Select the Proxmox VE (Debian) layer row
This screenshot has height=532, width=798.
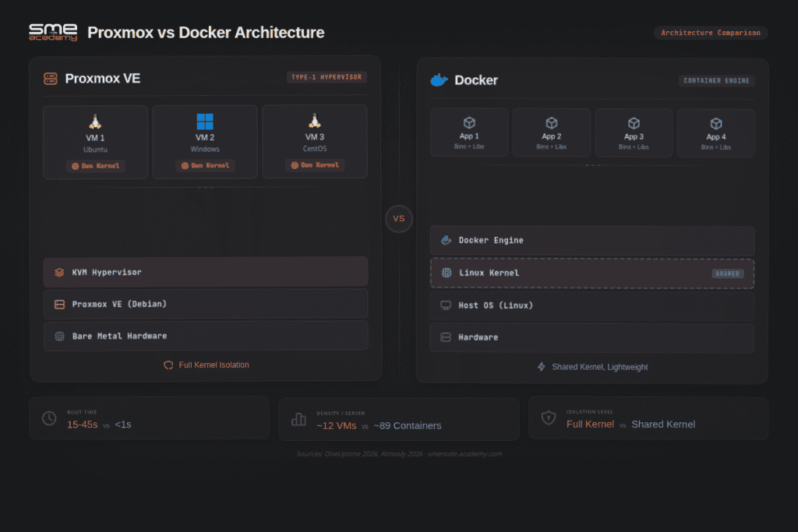pos(206,304)
